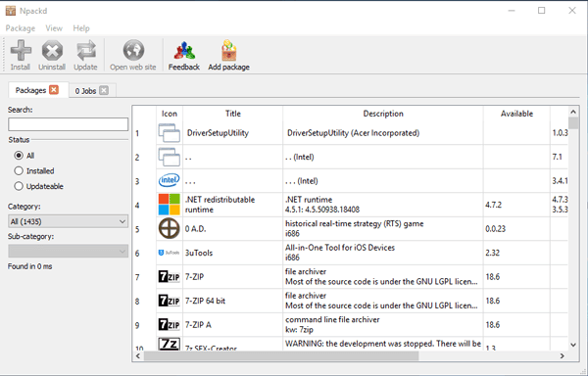588x376 pixels.
Task: Select the '7-ZIP A' title cell
Action: pyautogui.click(x=233, y=325)
